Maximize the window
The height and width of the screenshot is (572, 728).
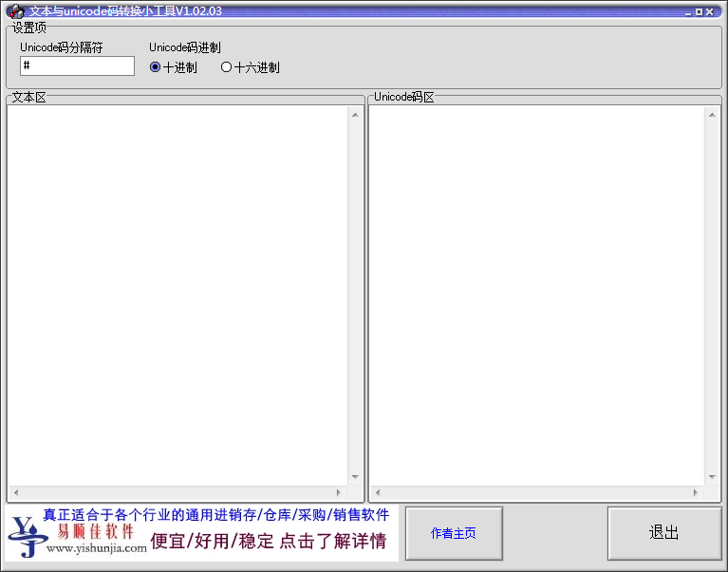[699, 12]
